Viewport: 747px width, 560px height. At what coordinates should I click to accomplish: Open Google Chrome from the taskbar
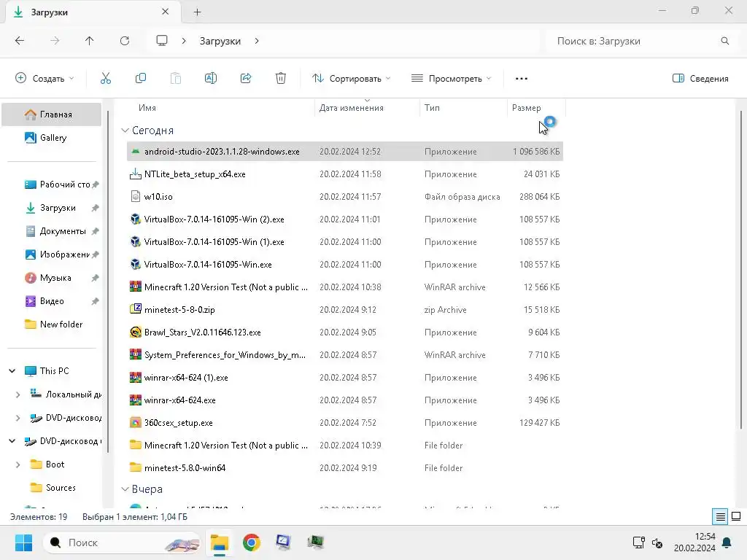click(251, 542)
